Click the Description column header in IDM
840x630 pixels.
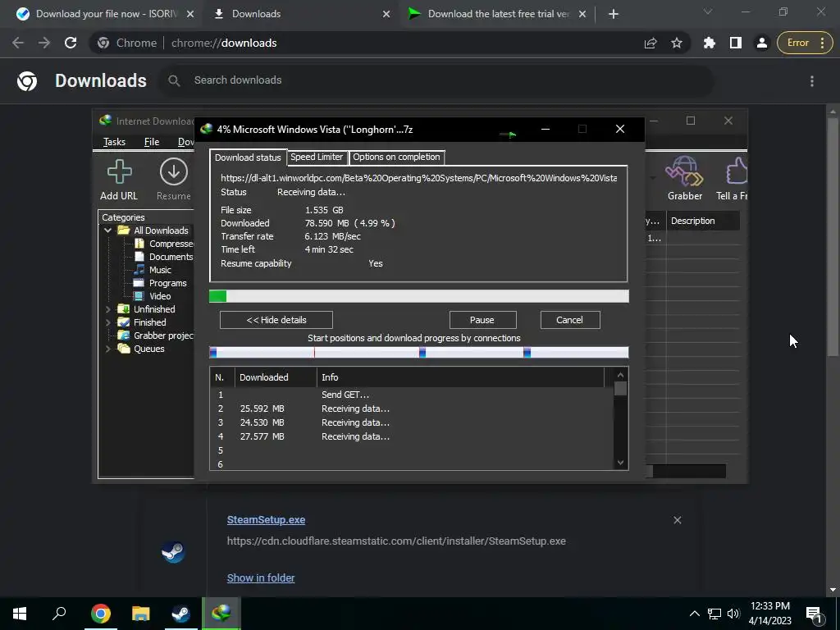pyautogui.click(x=703, y=221)
